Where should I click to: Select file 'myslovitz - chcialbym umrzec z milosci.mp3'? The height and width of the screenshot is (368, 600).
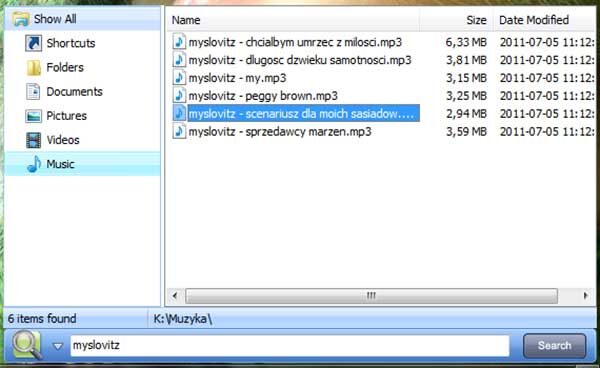coord(295,42)
